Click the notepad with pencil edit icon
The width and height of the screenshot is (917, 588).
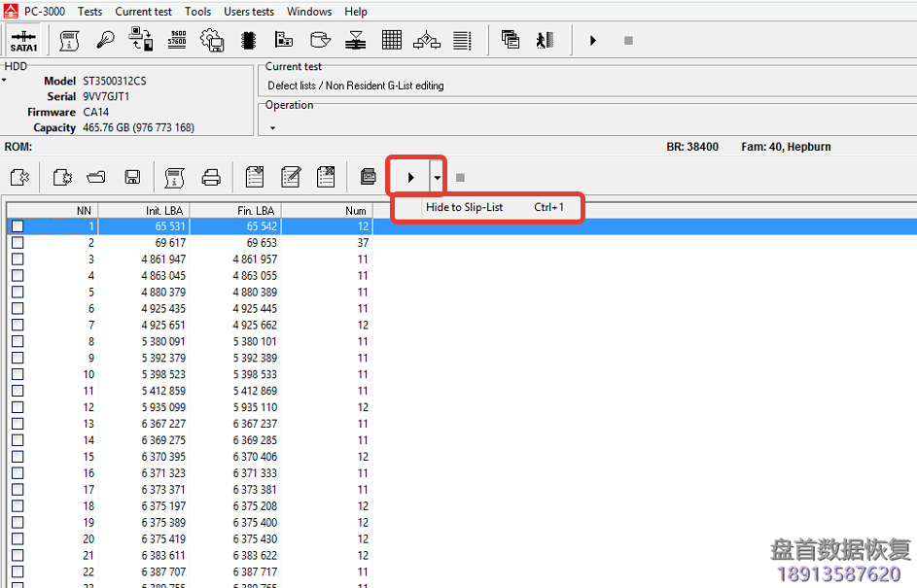coord(290,177)
